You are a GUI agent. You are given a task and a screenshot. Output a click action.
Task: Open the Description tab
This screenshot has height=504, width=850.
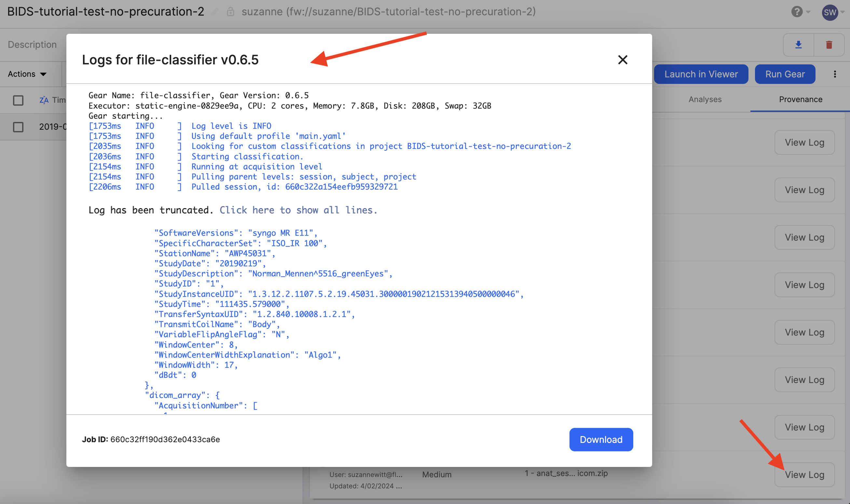32,45
